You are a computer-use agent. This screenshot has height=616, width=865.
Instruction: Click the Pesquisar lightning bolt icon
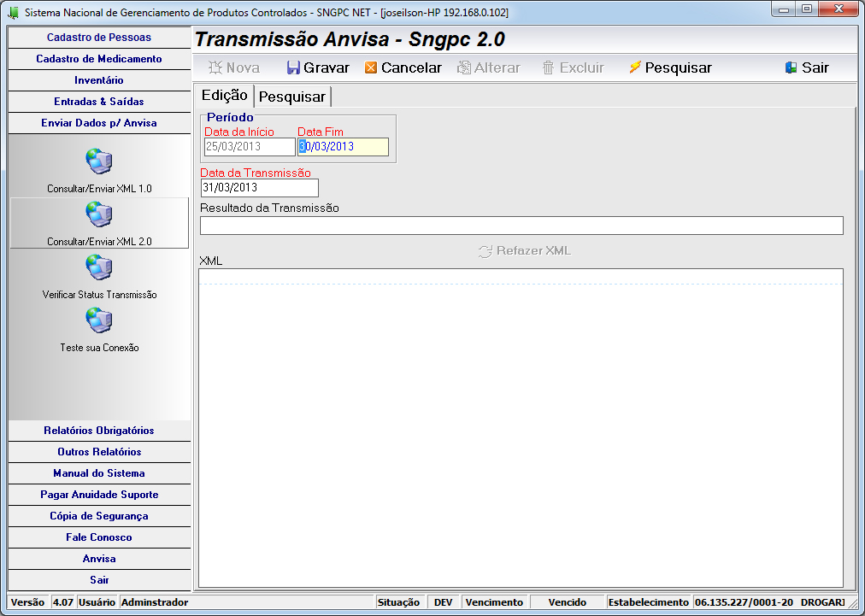[x=635, y=67]
